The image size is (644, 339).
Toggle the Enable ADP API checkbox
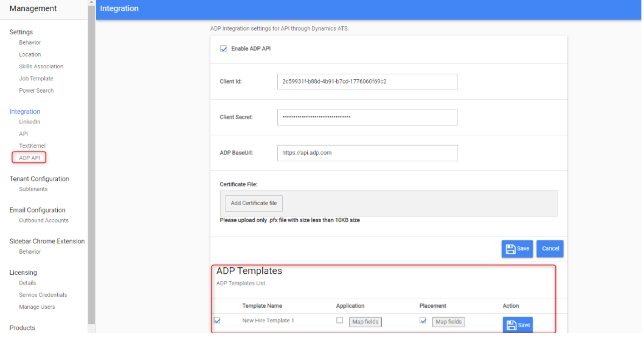coord(223,49)
